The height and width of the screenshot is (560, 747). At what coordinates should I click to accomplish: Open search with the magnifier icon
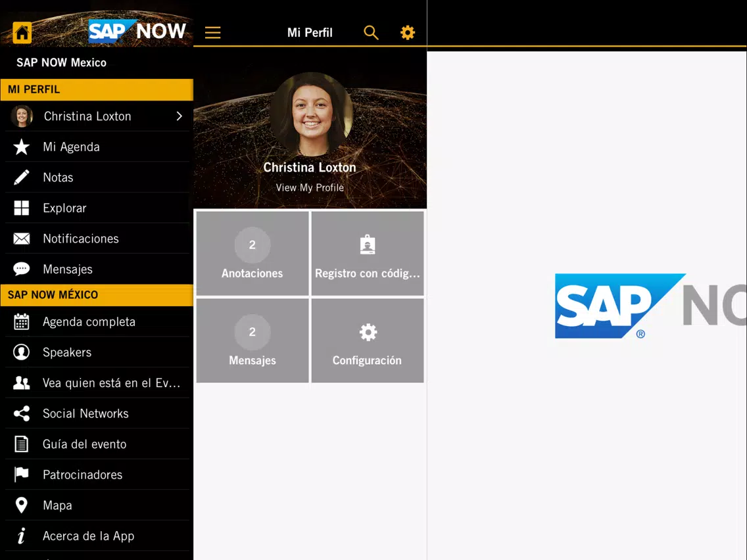coord(371,33)
